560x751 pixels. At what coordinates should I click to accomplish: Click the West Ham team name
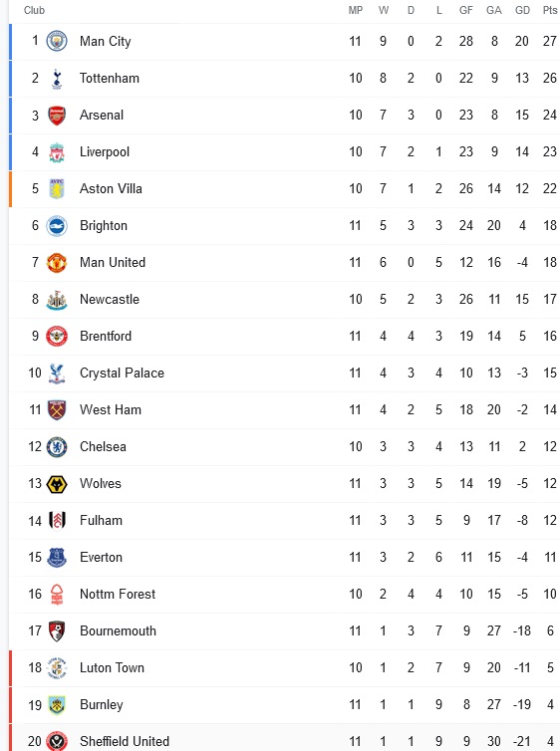click(x=111, y=410)
